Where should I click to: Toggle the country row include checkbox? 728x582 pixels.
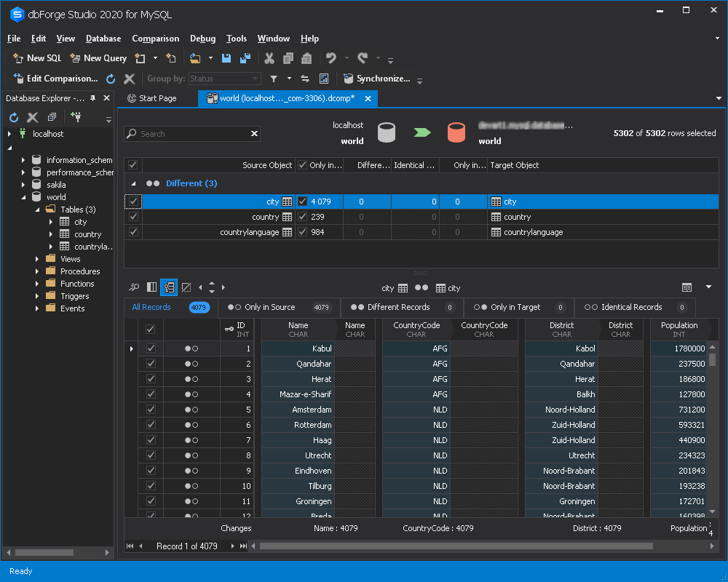click(133, 217)
